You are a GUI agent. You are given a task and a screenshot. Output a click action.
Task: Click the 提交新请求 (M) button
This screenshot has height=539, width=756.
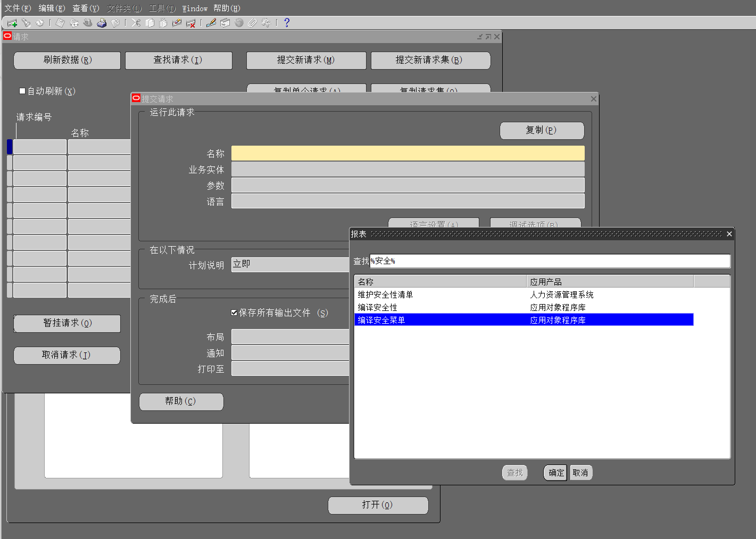[x=306, y=60]
